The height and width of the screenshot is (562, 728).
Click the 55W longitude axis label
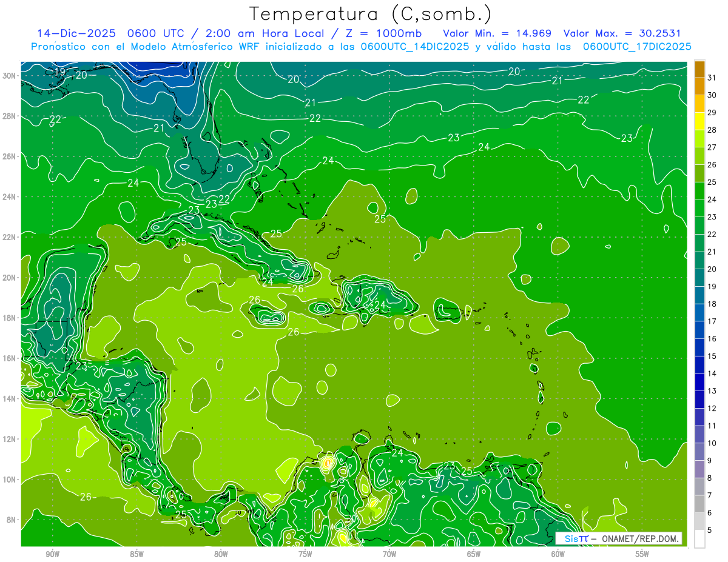(642, 554)
